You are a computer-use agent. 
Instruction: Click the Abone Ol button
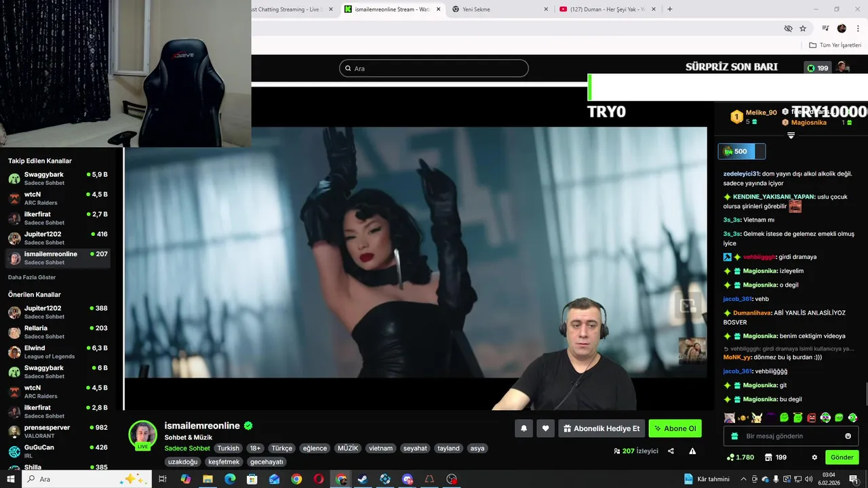[x=675, y=428]
